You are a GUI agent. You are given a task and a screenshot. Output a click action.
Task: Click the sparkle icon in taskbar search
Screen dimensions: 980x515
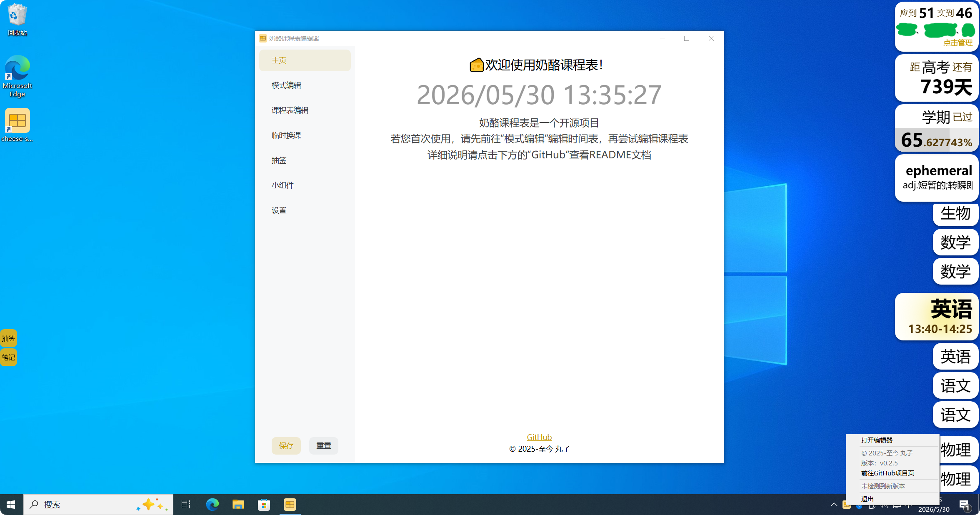pyautogui.click(x=152, y=505)
